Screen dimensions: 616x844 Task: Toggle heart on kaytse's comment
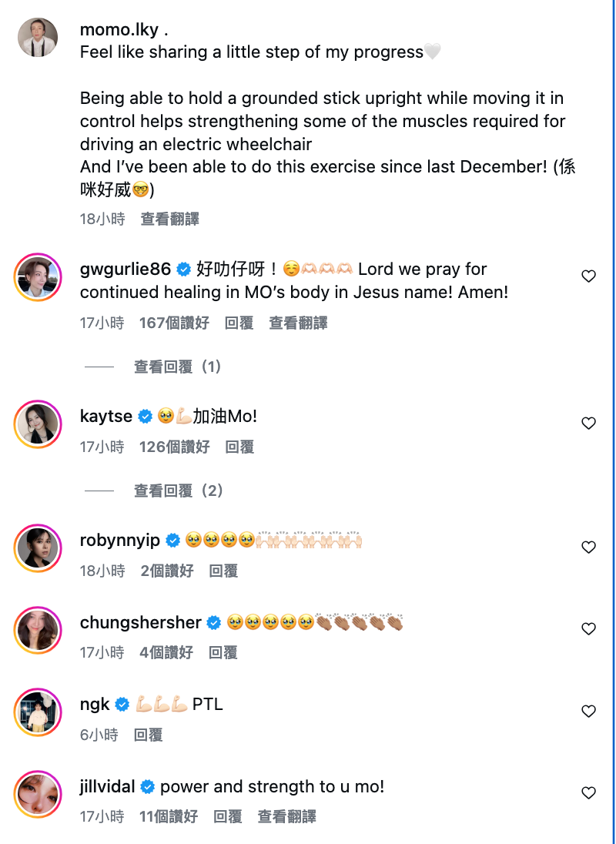(588, 424)
